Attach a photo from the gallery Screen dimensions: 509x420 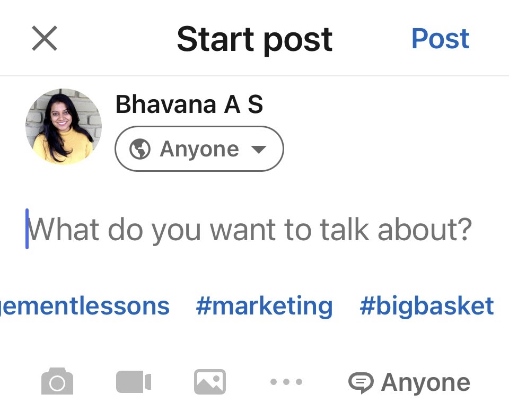pos(210,382)
